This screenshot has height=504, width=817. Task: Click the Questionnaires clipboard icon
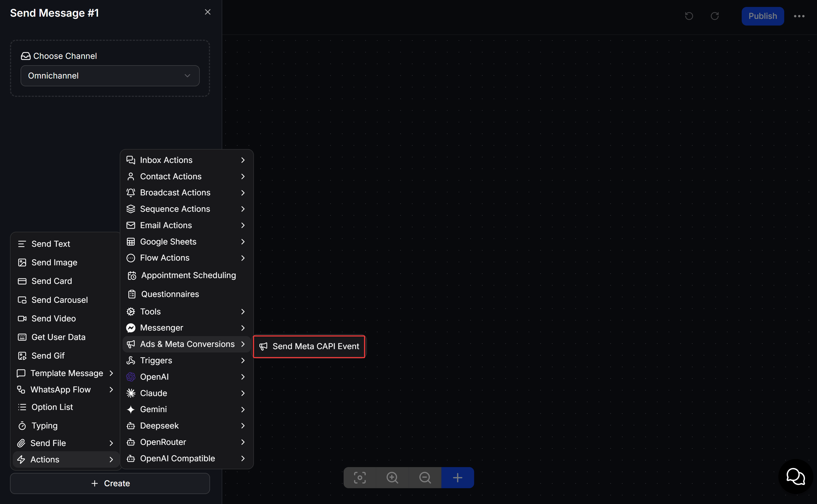(132, 294)
